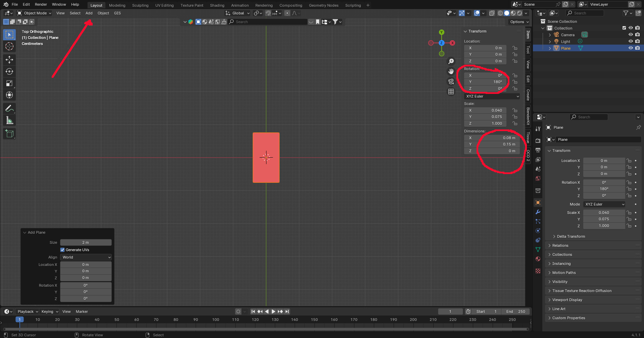The width and height of the screenshot is (644, 338).
Task: Switch to the Shading workspace tab
Action: pos(217,5)
